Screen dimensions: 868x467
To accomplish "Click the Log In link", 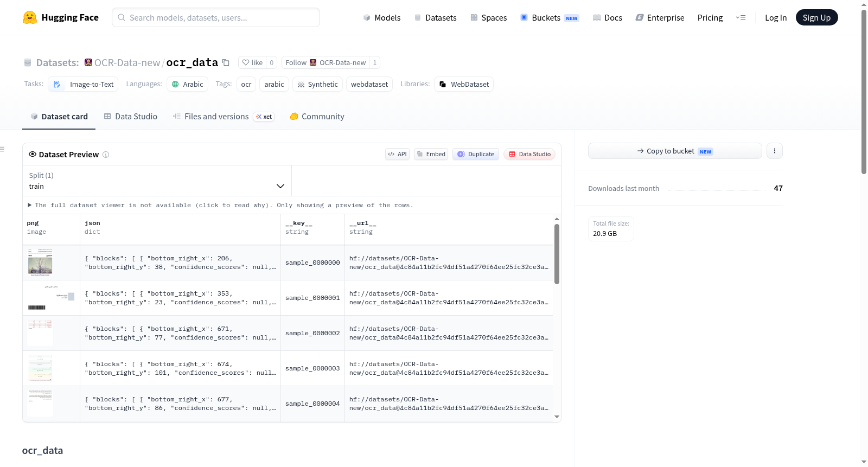I will point(776,17).
